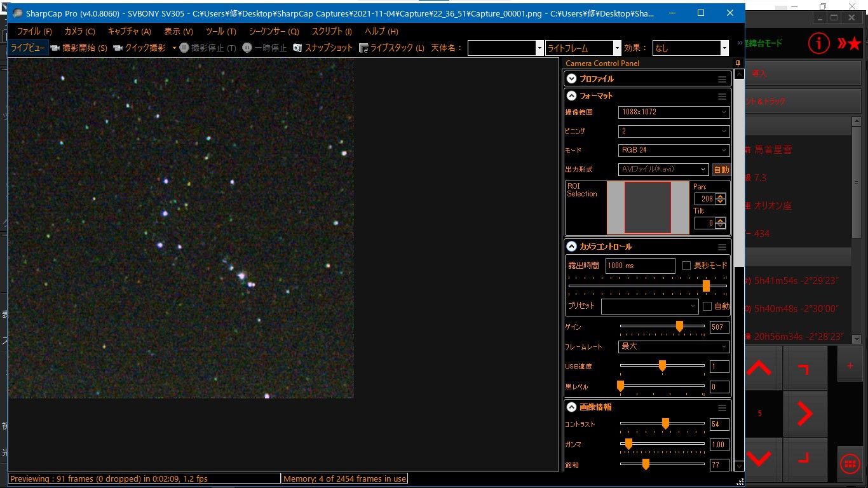The image size is (868, 488).
Task: Click the クイック撮影 quick capture icon
Action: coord(118,48)
